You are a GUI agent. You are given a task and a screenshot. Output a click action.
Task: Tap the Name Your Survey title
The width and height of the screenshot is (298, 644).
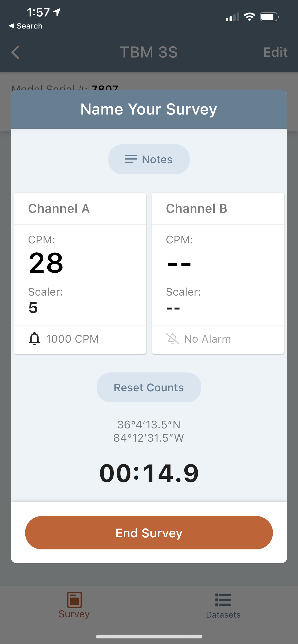[149, 109]
